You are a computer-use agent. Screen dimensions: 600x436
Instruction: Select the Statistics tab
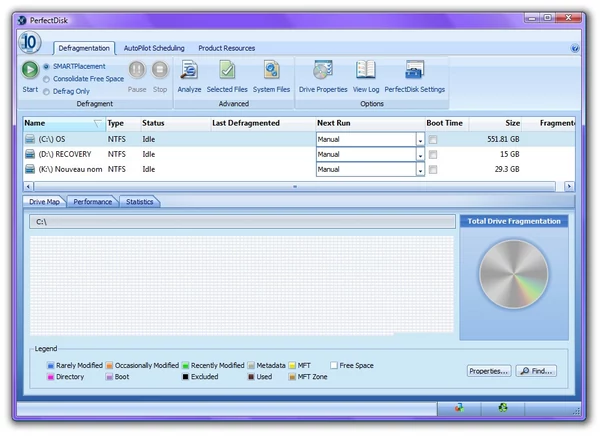(x=139, y=202)
